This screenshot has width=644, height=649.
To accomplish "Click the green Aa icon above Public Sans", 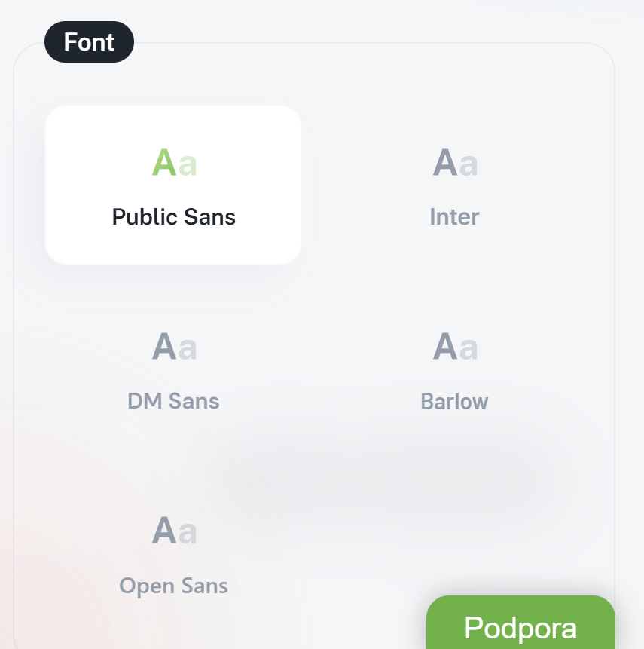I will pyautogui.click(x=174, y=163).
